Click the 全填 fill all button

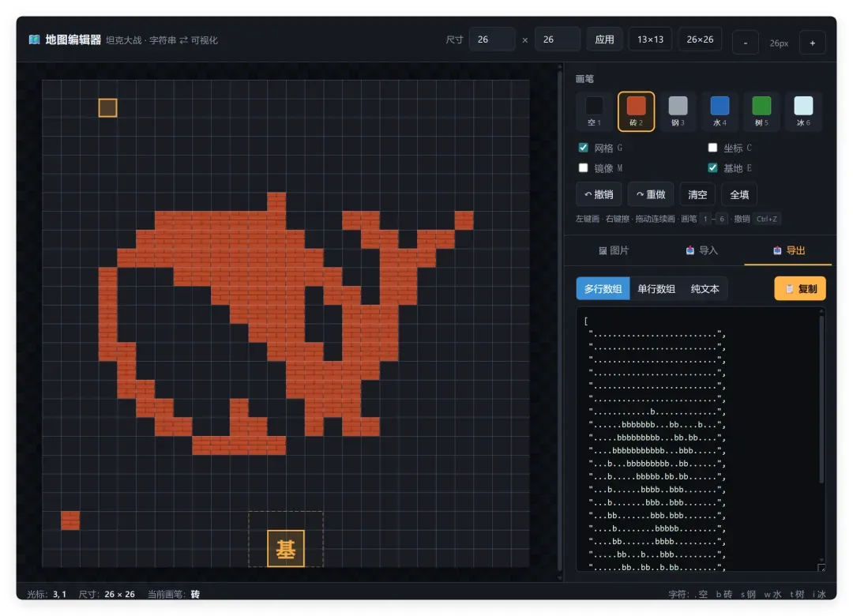click(739, 194)
